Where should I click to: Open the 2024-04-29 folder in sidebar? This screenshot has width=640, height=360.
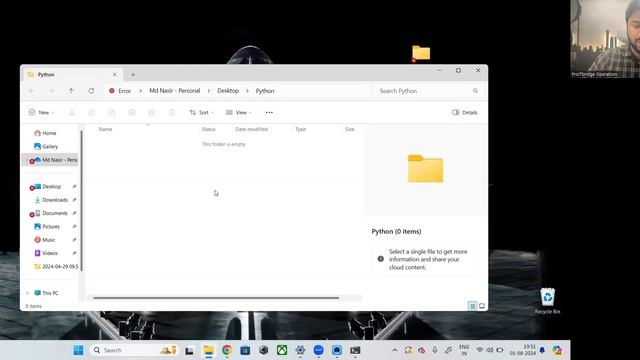pyautogui.click(x=56, y=267)
